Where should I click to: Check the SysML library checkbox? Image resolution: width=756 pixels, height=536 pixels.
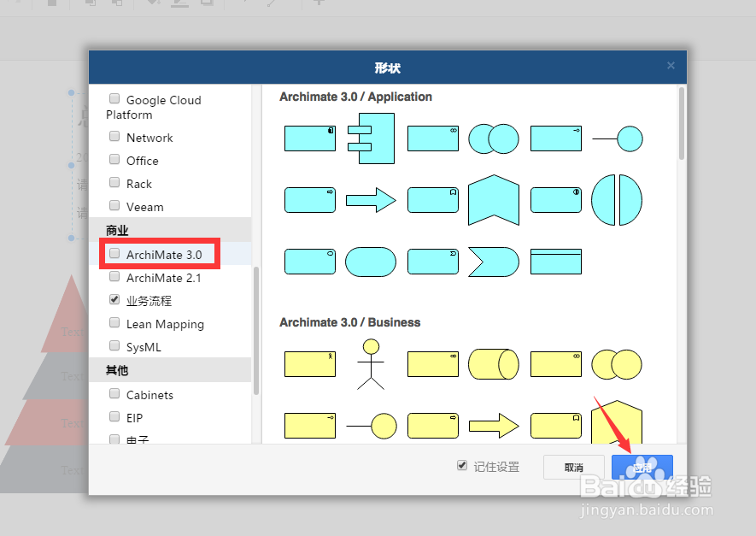(x=114, y=346)
